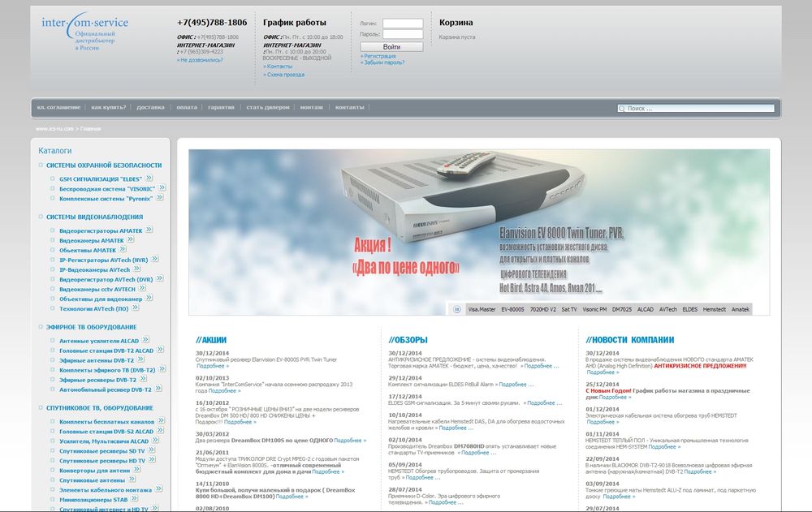
Task: Open the "как купить?" menu item
Action: [x=108, y=108]
